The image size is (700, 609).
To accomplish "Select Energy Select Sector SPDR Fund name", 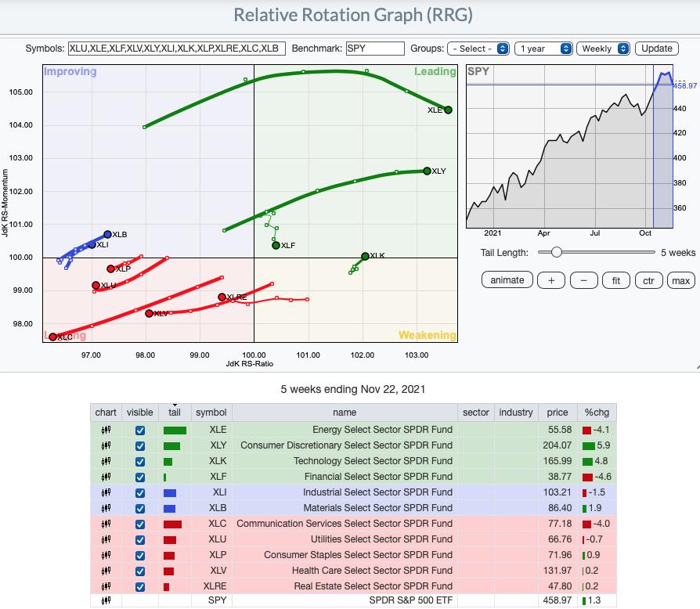I will [x=383, y=430].
